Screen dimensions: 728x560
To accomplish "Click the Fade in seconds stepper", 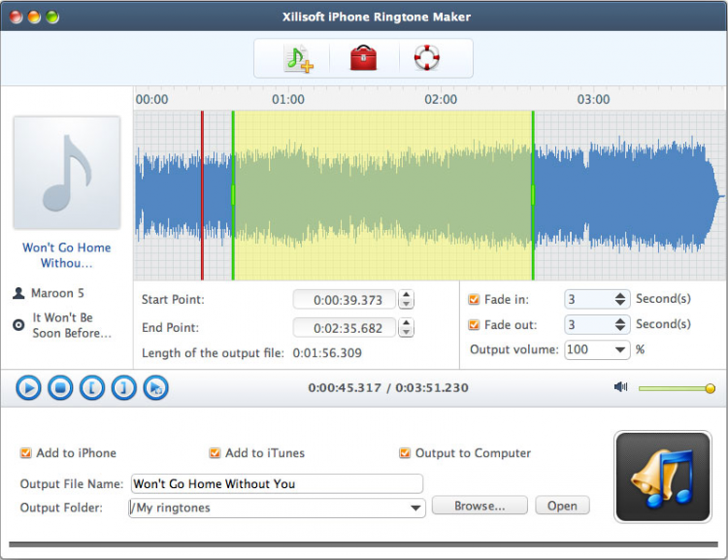I will (x=620, y=299).
